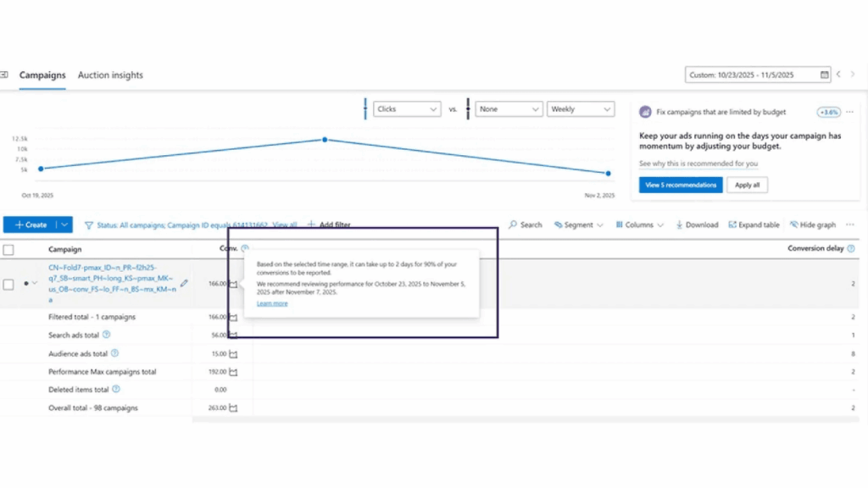
Task: Click Expand table
Action: (x=754, y=225)
